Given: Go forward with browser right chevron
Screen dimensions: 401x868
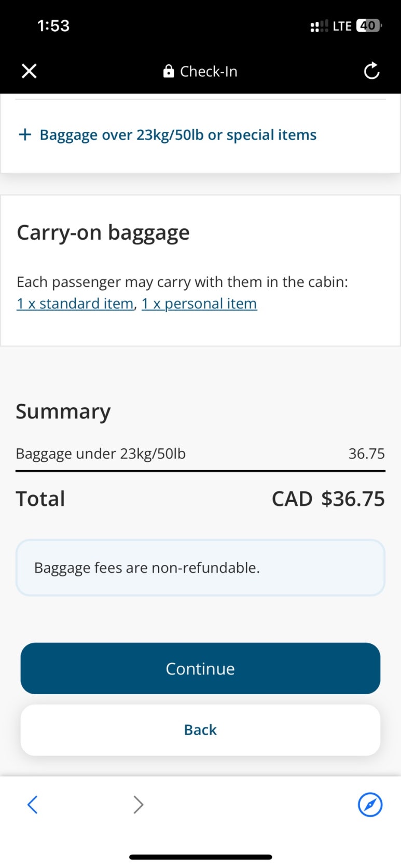Looking at the screenshot, I should [138, 805].
